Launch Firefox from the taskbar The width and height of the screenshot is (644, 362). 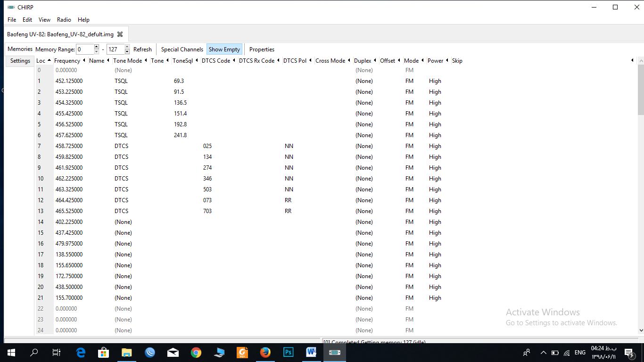(265, 352)
